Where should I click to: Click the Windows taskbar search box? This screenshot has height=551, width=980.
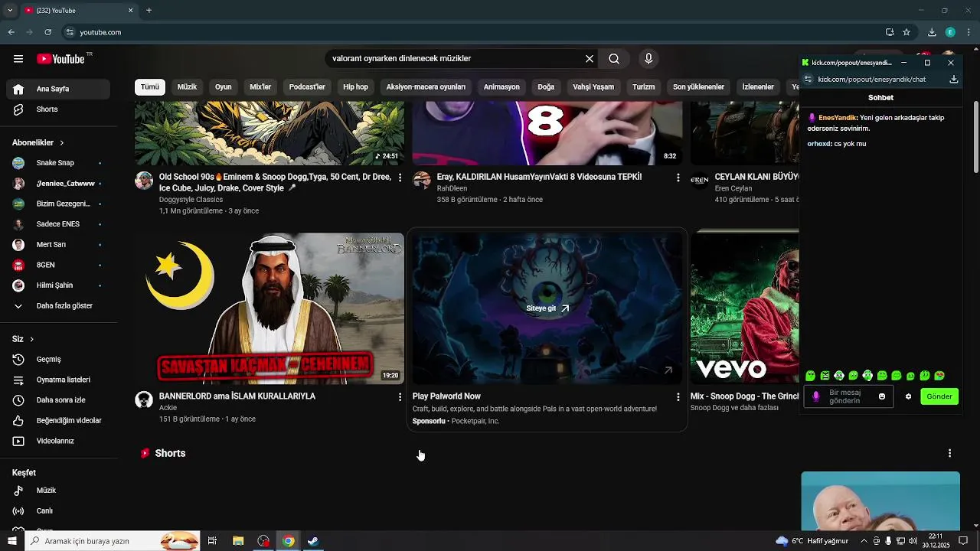click(x=112, y=541)
